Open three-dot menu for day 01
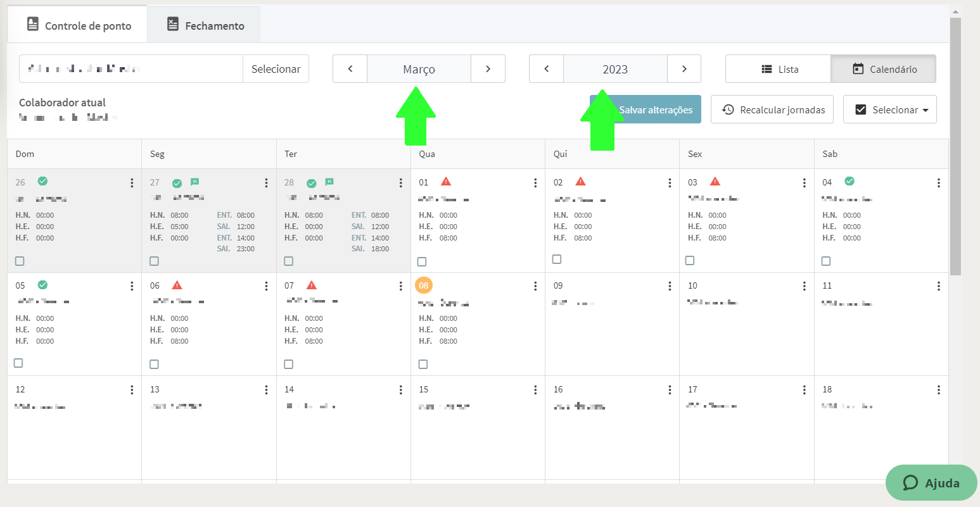980x507 pixels. [x=535, y=183]
